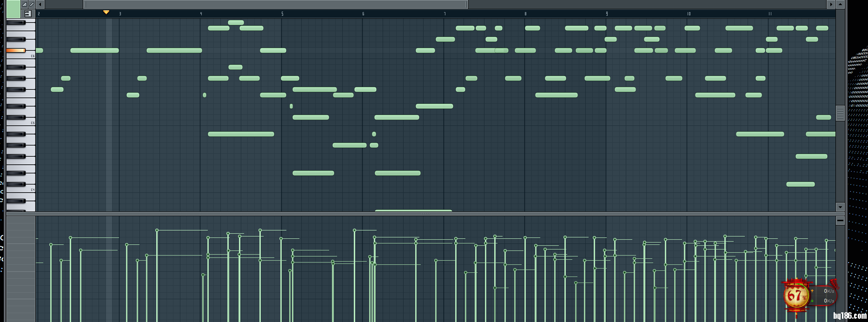Click the orange playback position marker
The height and width of the screenshot is (322, 868).
tap(106, 12)
